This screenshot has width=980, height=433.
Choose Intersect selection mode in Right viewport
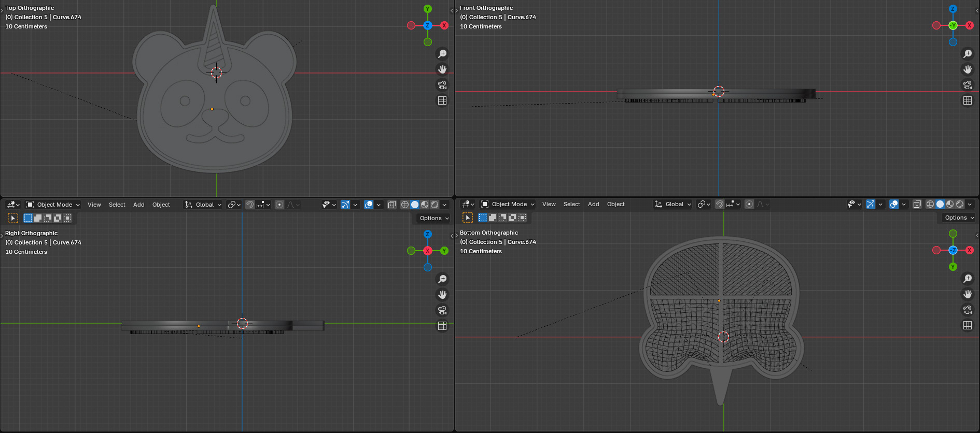tap(67, 218)
